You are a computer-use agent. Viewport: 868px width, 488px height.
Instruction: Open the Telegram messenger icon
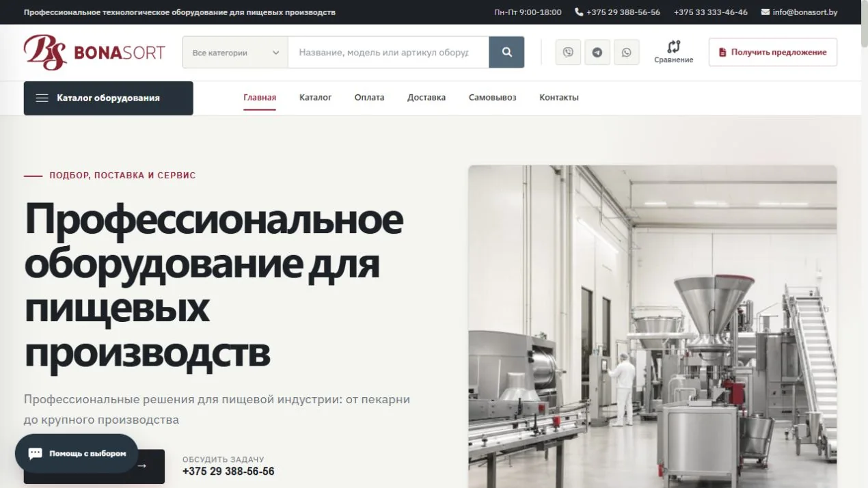597,52
